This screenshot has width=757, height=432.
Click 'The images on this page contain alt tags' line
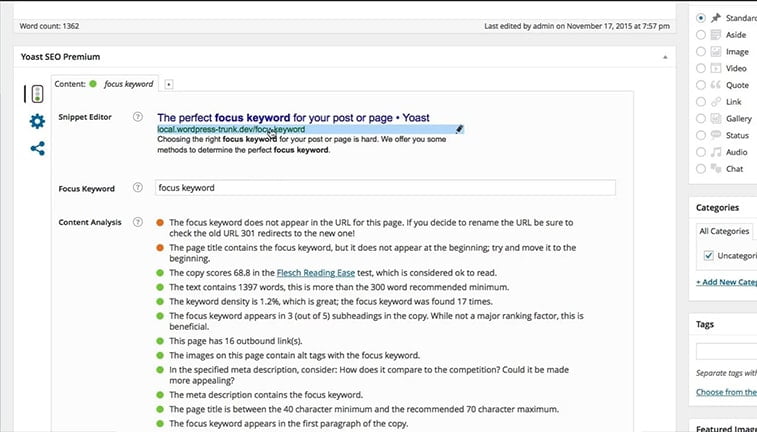pyautogui.click(x=294, y=355)
